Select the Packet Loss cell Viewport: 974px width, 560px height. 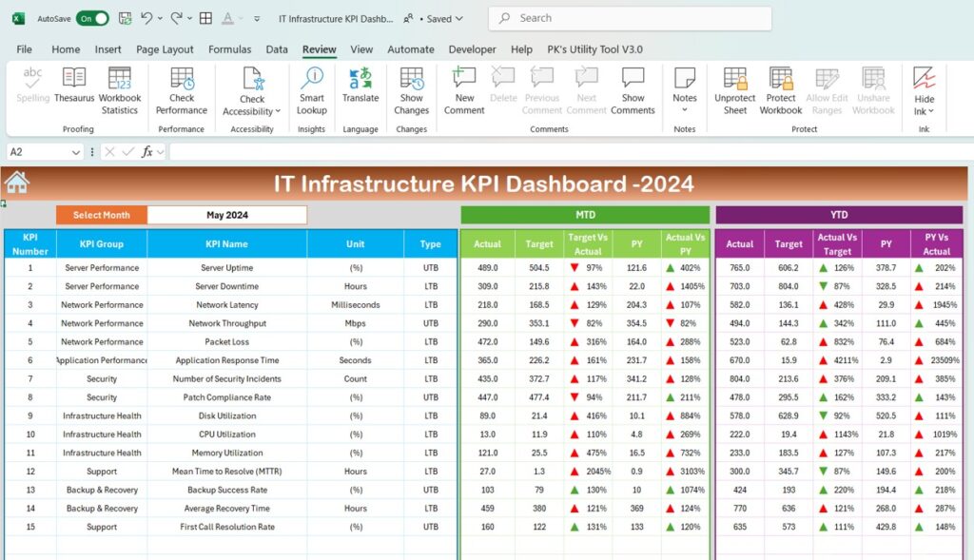click(226, 341)
